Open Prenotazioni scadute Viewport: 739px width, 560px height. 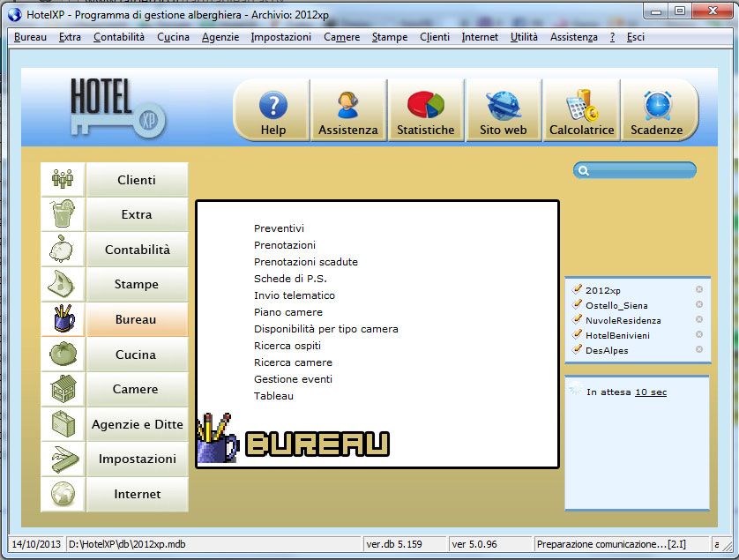[x=306, y=262]
